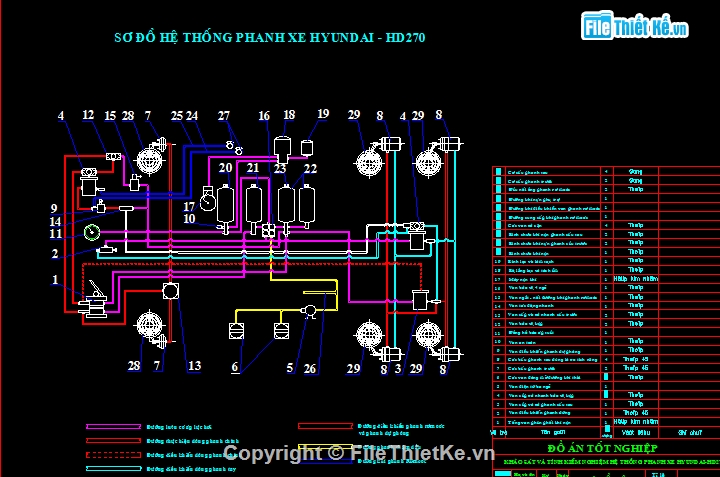Click the number label 5
The image size is (720, 477).
click(290, 368)
